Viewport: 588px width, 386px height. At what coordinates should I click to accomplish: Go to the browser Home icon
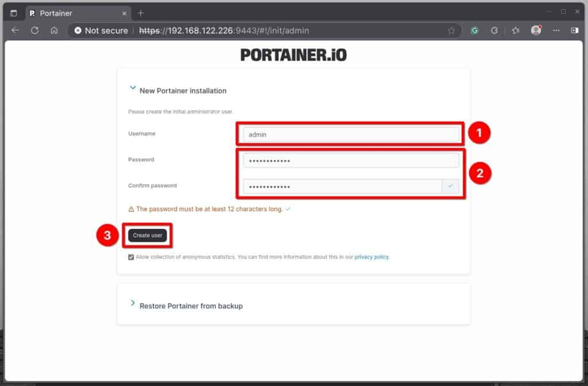[55, 31]
